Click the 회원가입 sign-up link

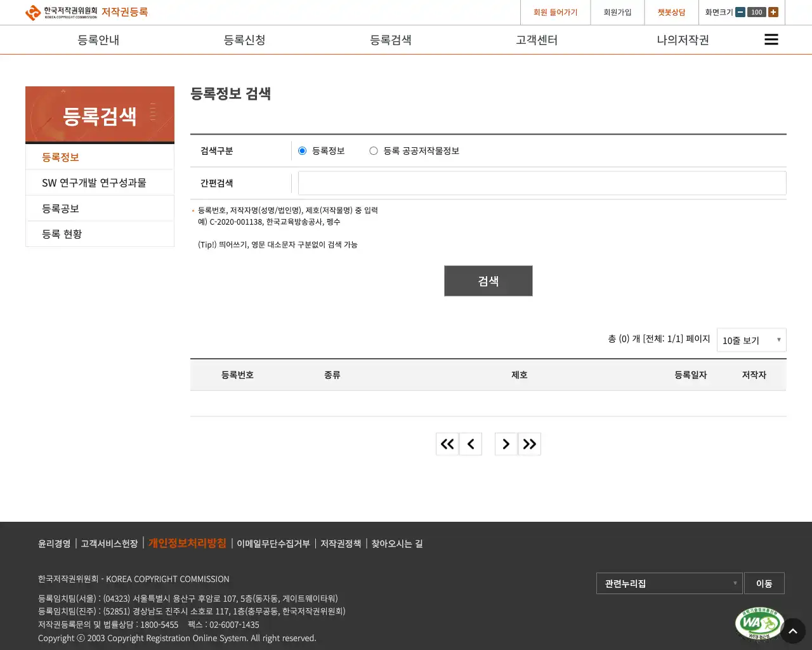[617, 12]
